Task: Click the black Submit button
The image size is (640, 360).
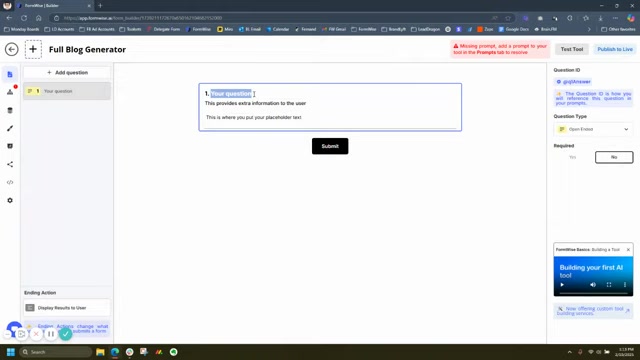Action: pyautogui.click(x=330, y=146)
